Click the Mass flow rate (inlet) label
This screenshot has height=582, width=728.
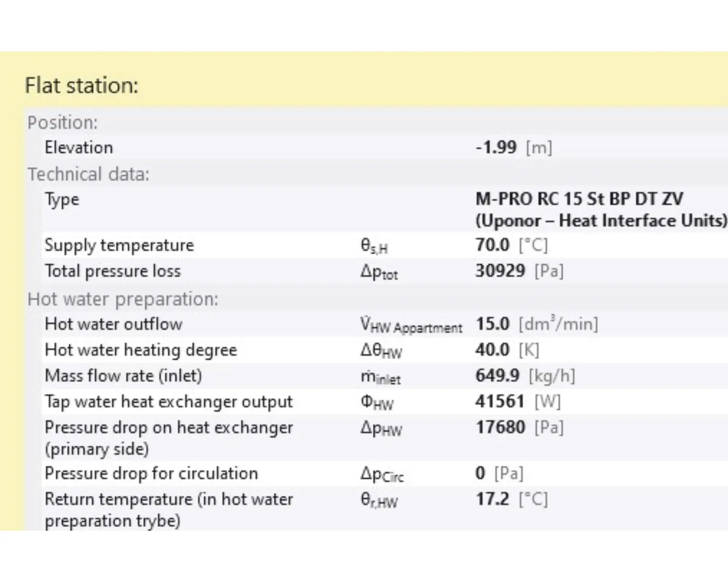coord(123,376)
